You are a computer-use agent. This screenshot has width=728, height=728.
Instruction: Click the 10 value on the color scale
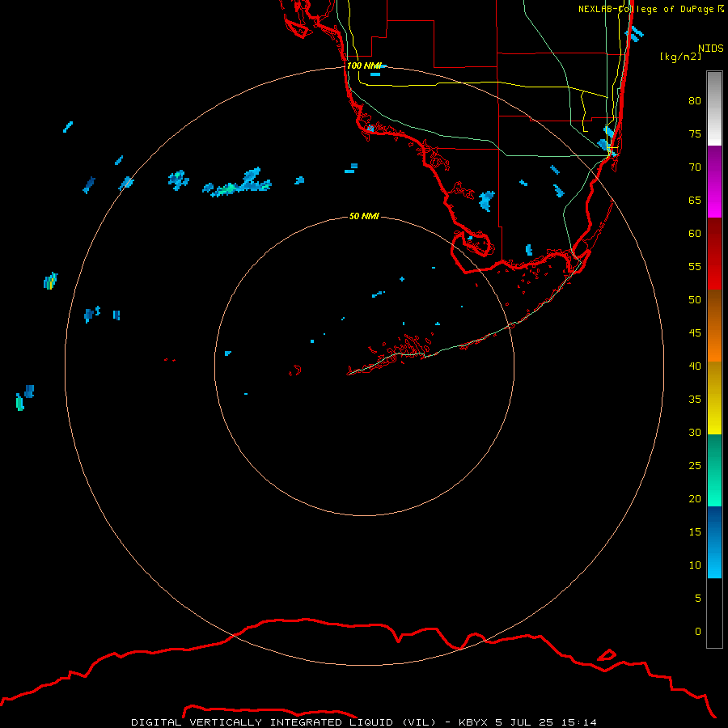point(695,565)
